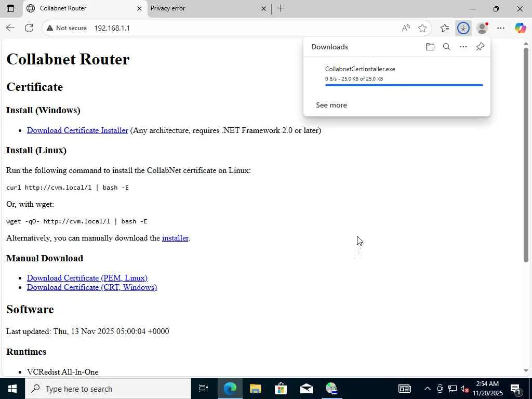Click the muted volume tray icon
This screenshot has width=532, height=399.
pyautogui.click(x=464, y=389)
